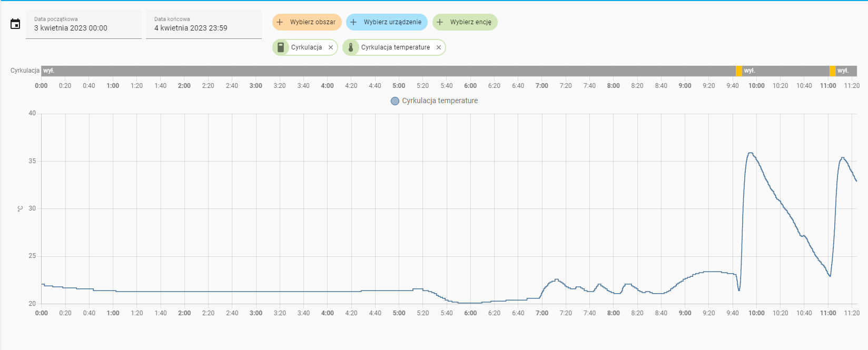The width and height of the screenshot is (868, 350).
Task: Click thermometer icon on Cyrkulacja temperature chip
Action: [351, 47]
